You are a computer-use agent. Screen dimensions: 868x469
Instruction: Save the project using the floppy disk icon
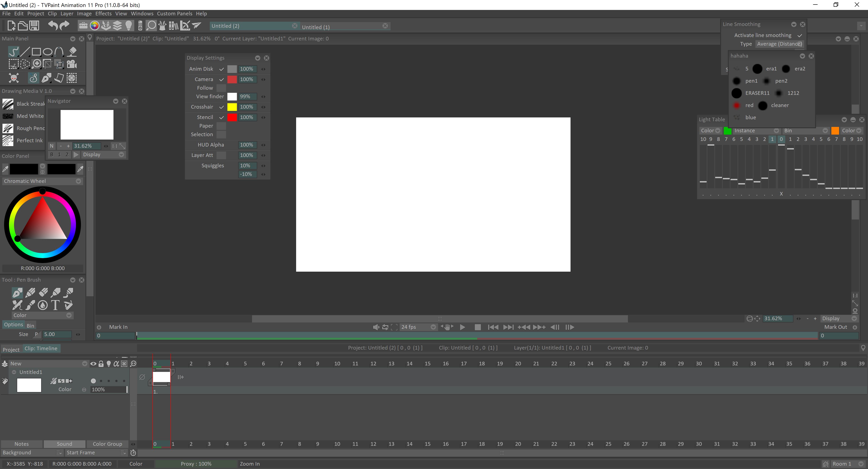[x=34, y=26]
